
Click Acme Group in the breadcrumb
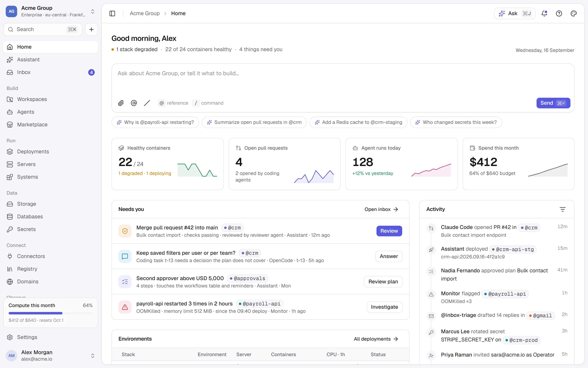click(145, 13)
